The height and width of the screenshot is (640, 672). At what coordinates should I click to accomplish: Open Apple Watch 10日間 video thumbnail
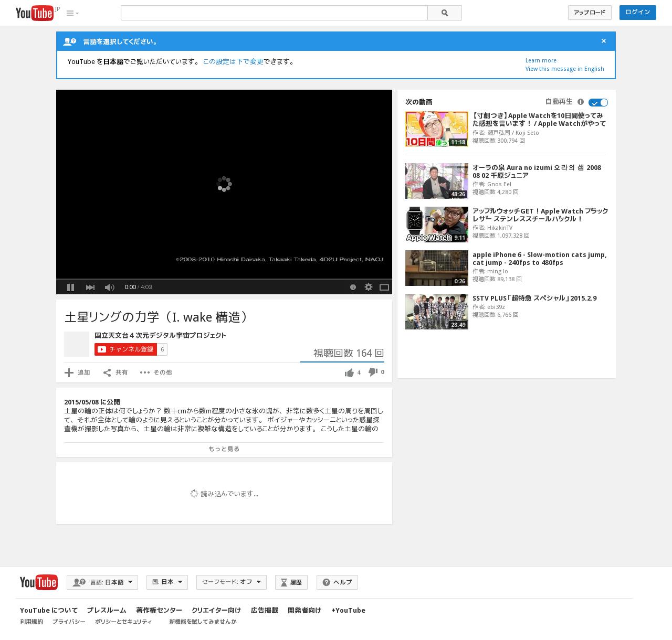tap(436, 129)
